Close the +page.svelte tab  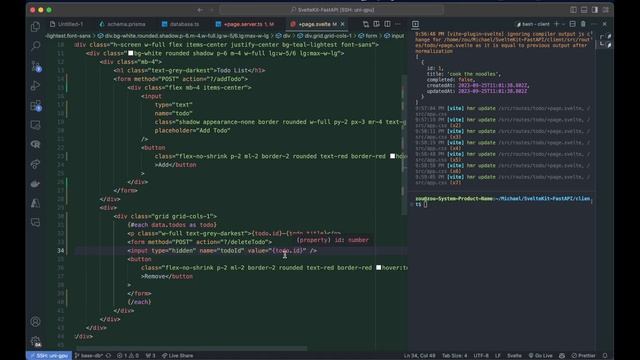pyautogui.click(x=342, y=24)
